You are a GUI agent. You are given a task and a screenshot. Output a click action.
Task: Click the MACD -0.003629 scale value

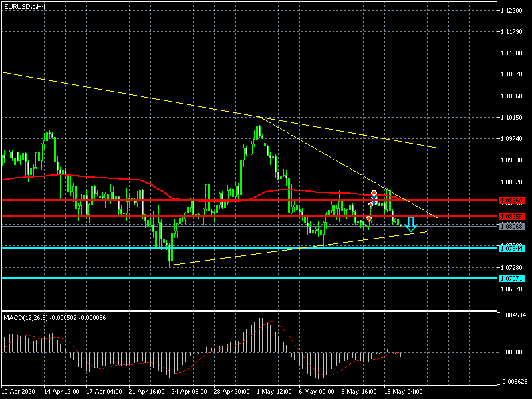(x=514, y=381)
